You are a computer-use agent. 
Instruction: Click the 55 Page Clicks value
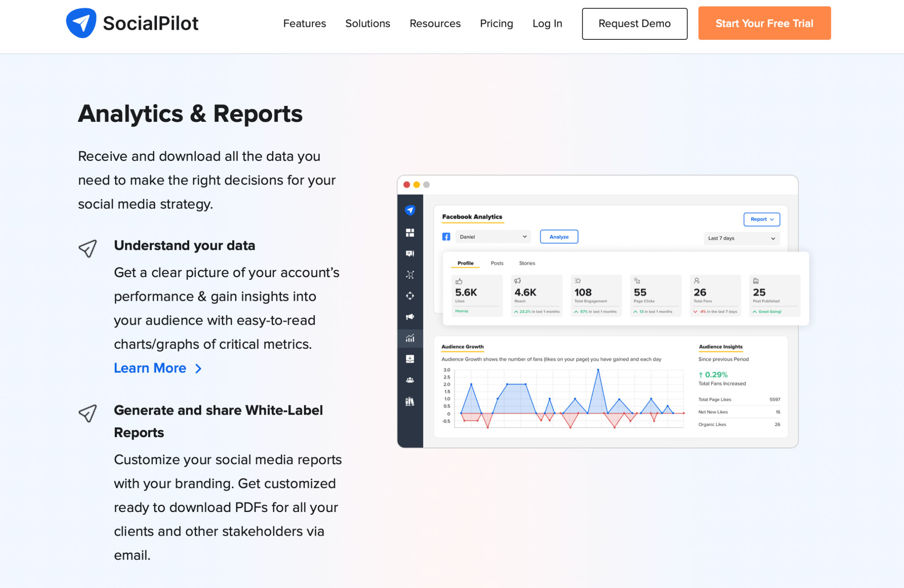point(640,292)
